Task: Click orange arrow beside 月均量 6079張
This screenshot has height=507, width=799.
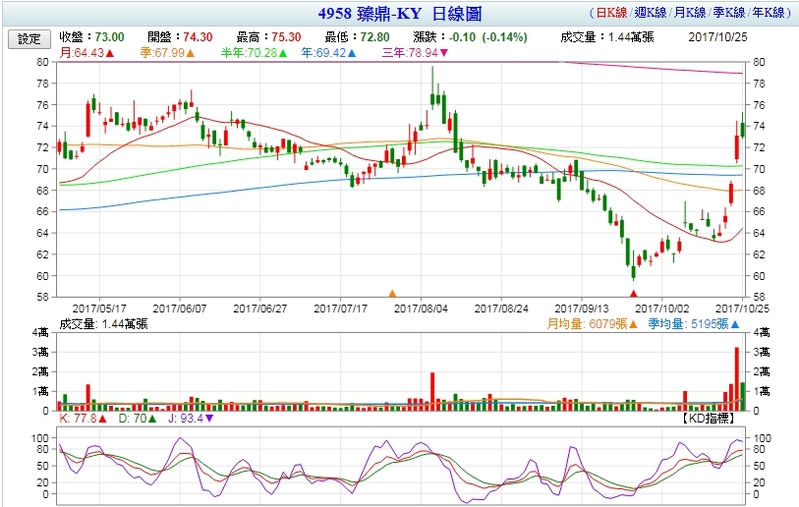Action: tap(634, 324)
